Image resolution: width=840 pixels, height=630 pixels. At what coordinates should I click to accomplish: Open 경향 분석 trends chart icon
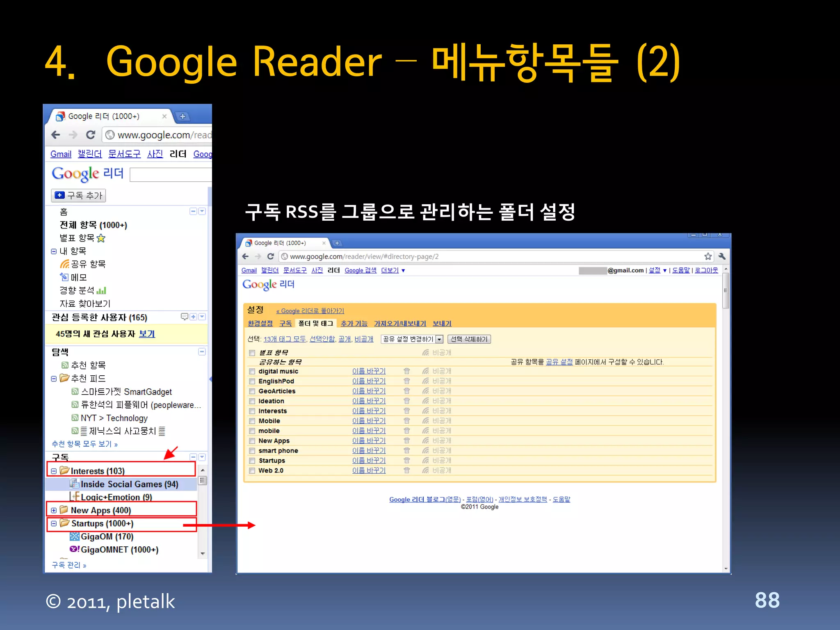(x=101, y=290)
